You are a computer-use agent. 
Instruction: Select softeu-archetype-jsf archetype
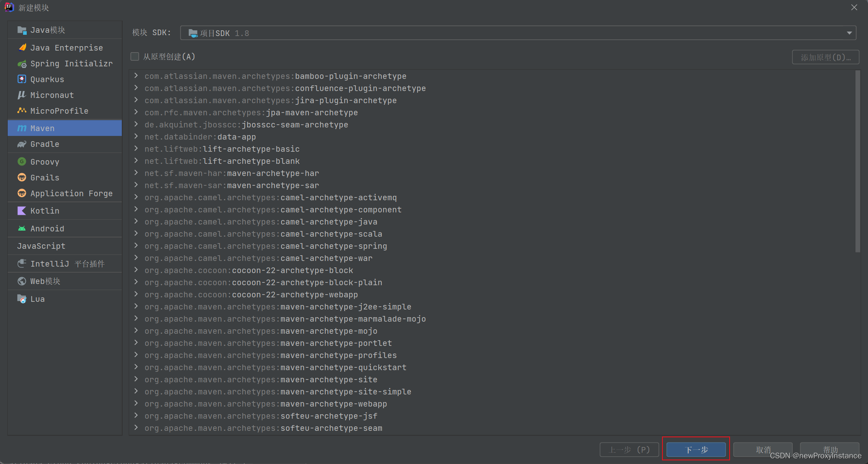(x=261, y=416)
